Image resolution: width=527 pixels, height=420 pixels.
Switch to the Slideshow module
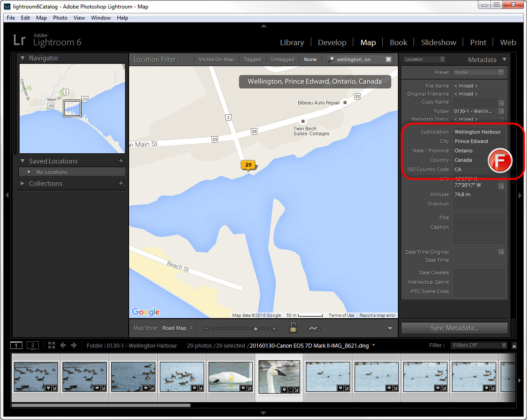(439, 42)
